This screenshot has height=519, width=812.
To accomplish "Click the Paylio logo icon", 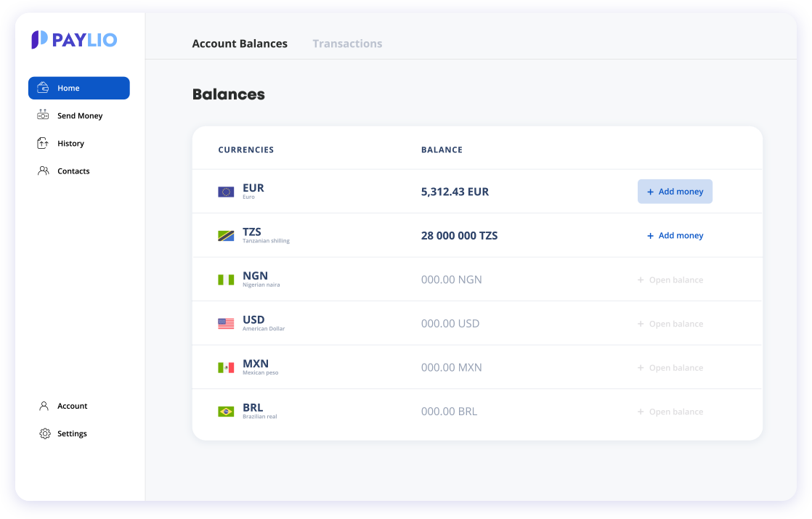I will pos(39,40).
